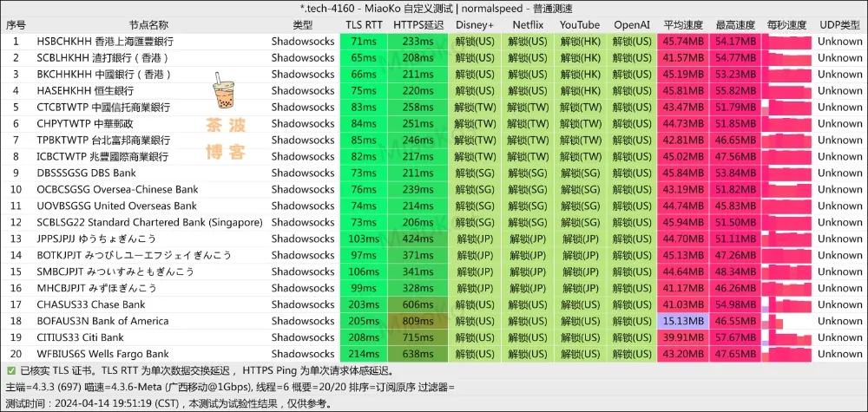Click Chase Bank's per-second speed graph
Screen dimensions: 868x412
tap(786, 304)
